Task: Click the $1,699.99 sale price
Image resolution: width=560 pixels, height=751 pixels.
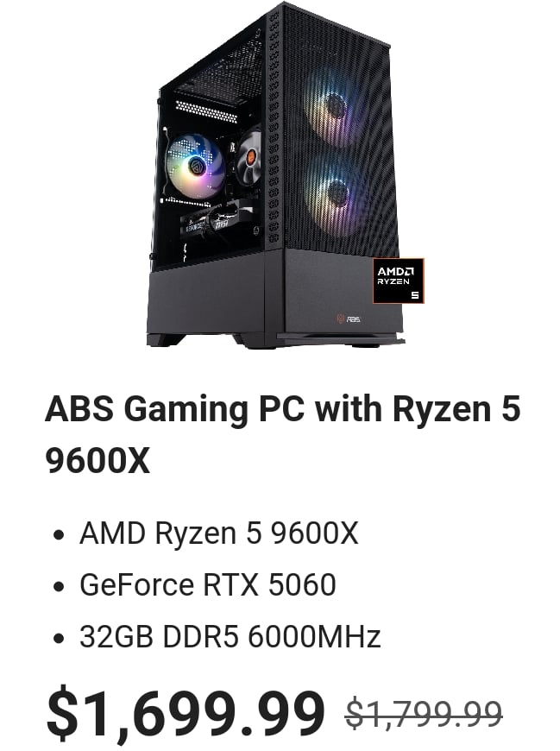Action: (186, 712)
